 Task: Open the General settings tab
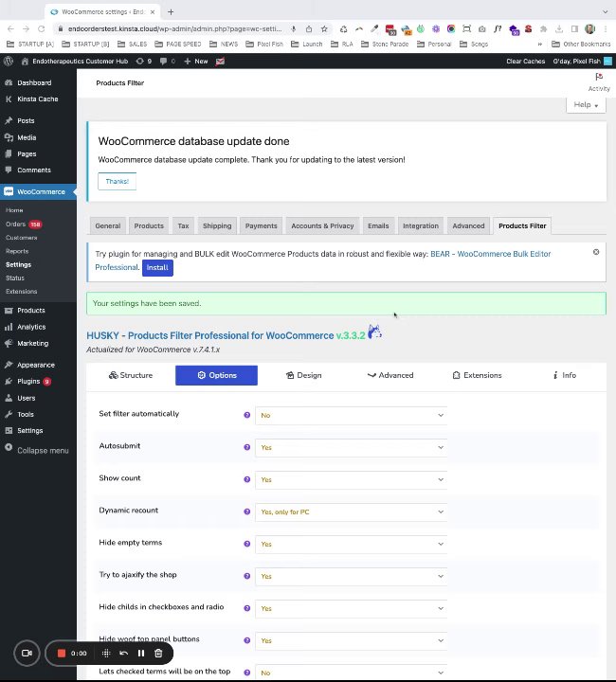pos(108,226)
